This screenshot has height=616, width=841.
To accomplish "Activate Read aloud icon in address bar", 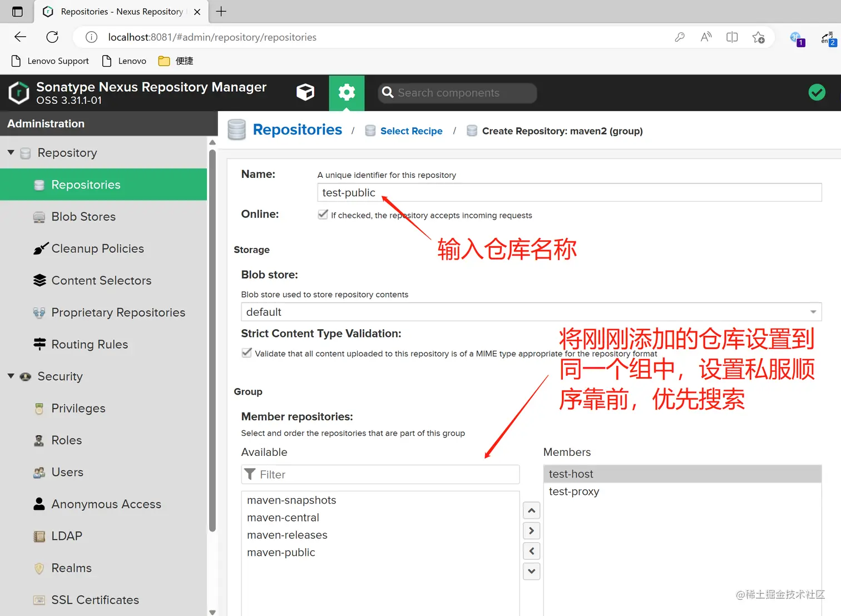I will 706,37.
